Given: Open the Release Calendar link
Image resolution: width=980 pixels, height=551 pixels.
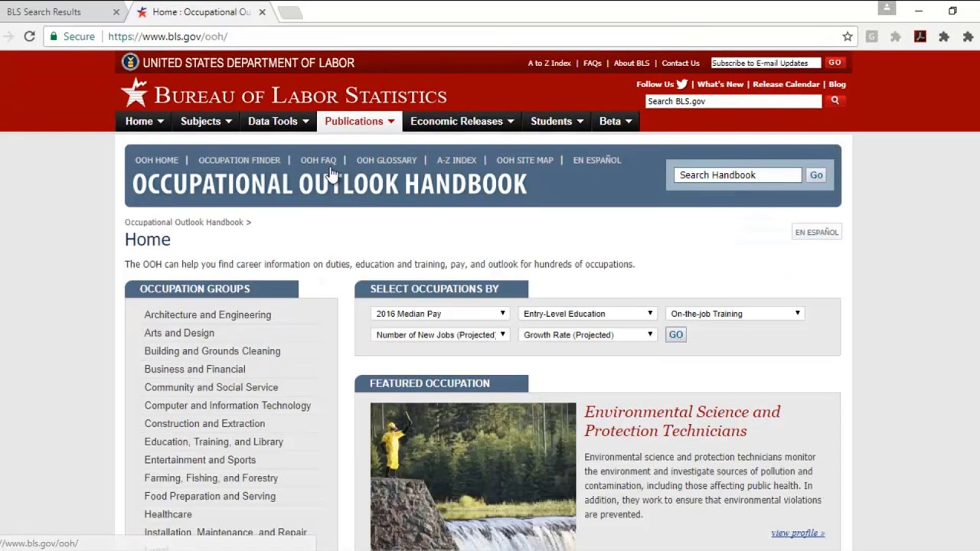Looking at the screenshot, I should click(786, 84).
